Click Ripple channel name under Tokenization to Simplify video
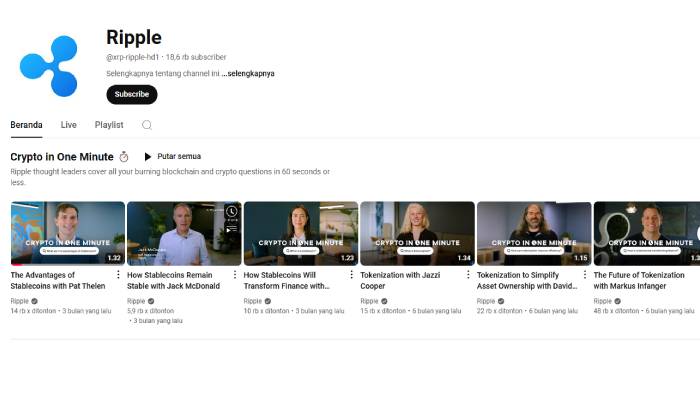 (x=486, y=301)
